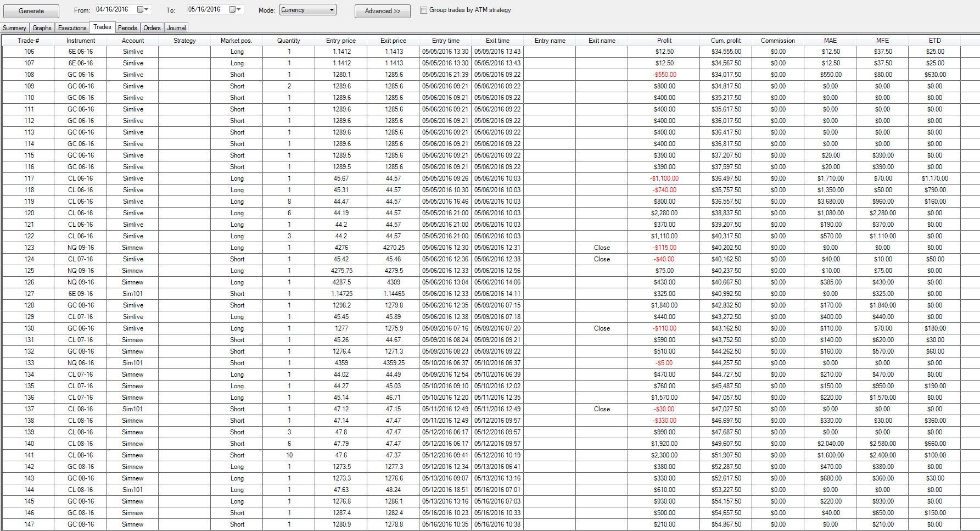980x531 pixels.
Task: Switch to the Summary tab
Action: pyautogui.click(x=14, y=28)
